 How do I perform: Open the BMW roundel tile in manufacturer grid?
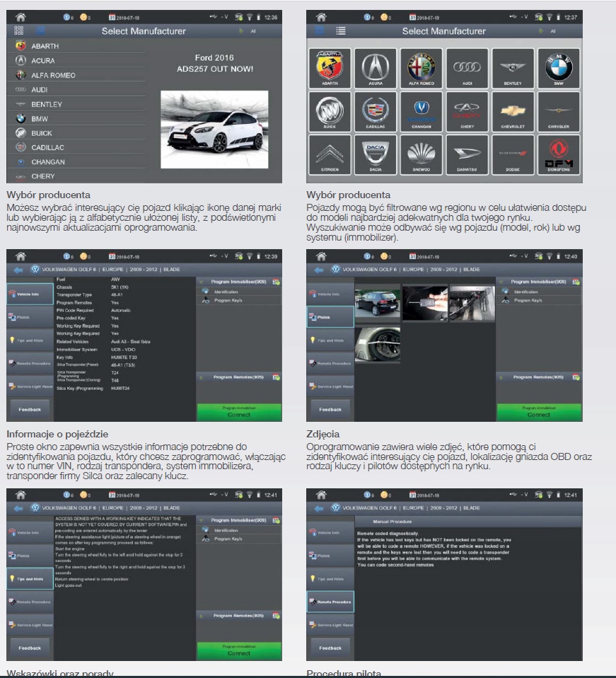(x=559, y=69)
